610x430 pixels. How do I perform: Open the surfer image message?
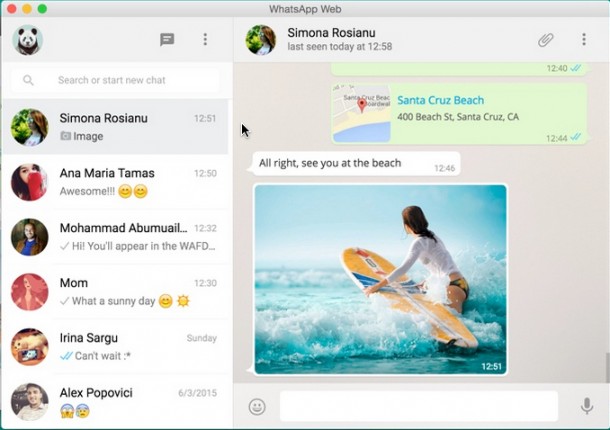coord(380,279)
